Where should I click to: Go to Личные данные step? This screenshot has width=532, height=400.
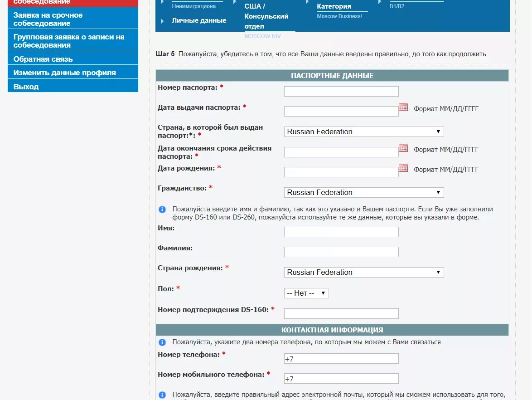[x=199, y=20]
